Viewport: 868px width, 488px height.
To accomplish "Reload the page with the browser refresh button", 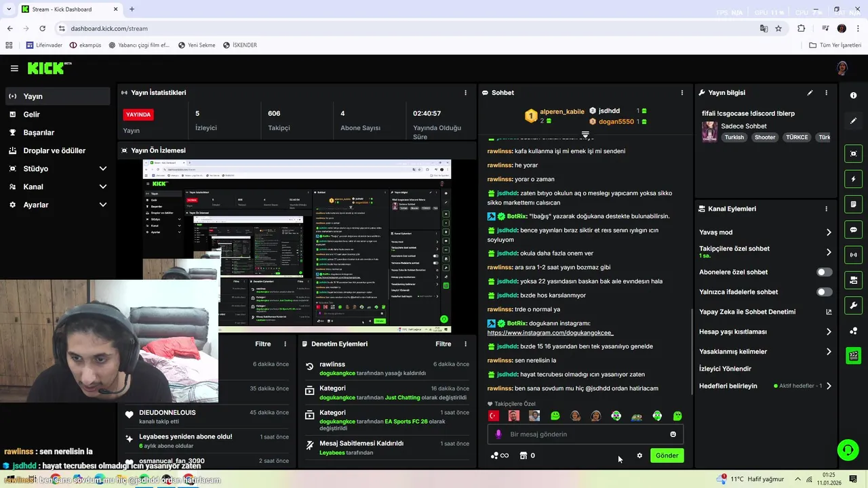I will point(42,28).
